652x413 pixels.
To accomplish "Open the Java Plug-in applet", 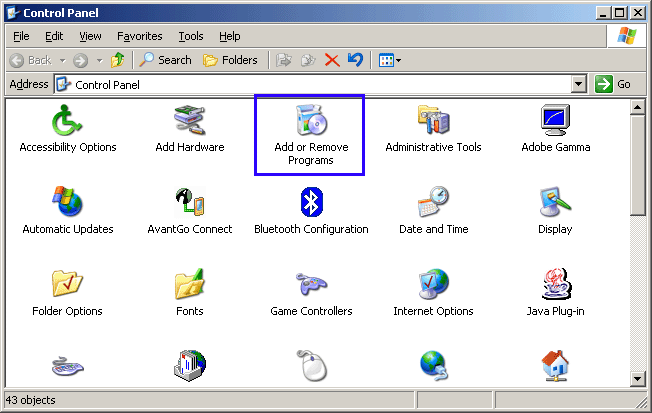I will (x=556, y=293).
